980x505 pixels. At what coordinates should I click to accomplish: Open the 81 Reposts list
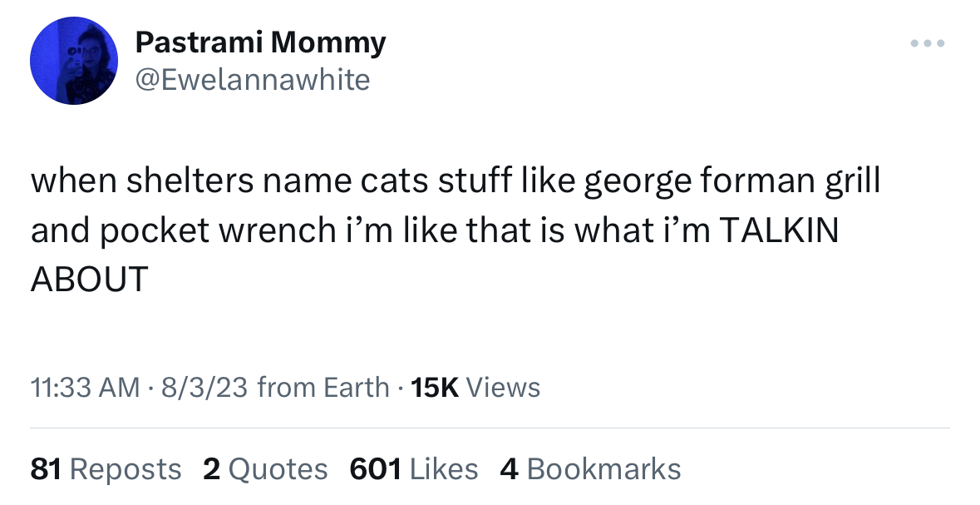point(106,469)
